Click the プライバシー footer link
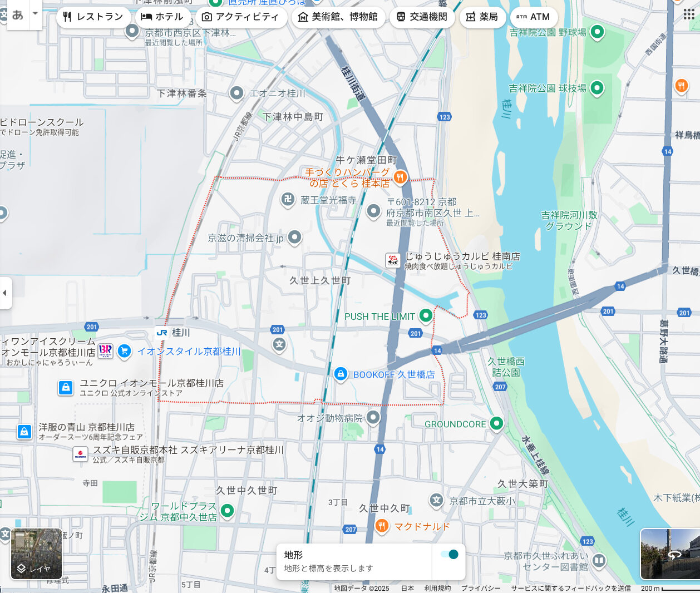 tap(481, 588)
